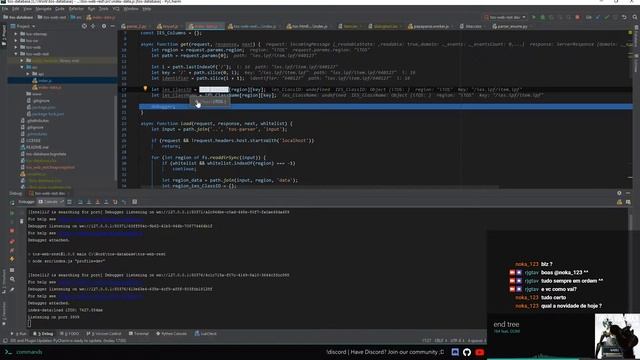This screenshot has width=640, height=360.
Task: Open the TODO tool window button
Action: tap(69, 333)
